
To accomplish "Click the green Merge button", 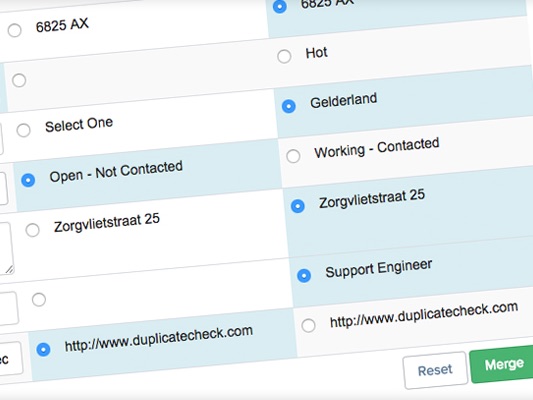I will [x=502, y=364].
